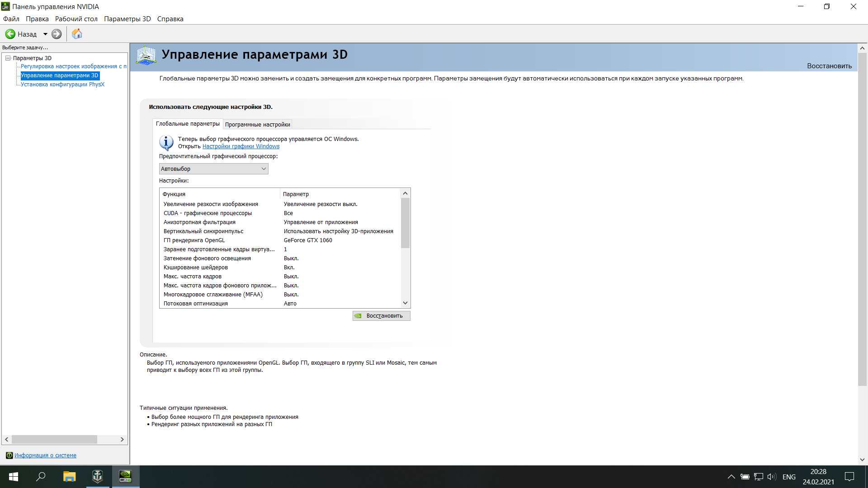Select Многокадровое сглаживание (MFAA) row

point(280,295)
